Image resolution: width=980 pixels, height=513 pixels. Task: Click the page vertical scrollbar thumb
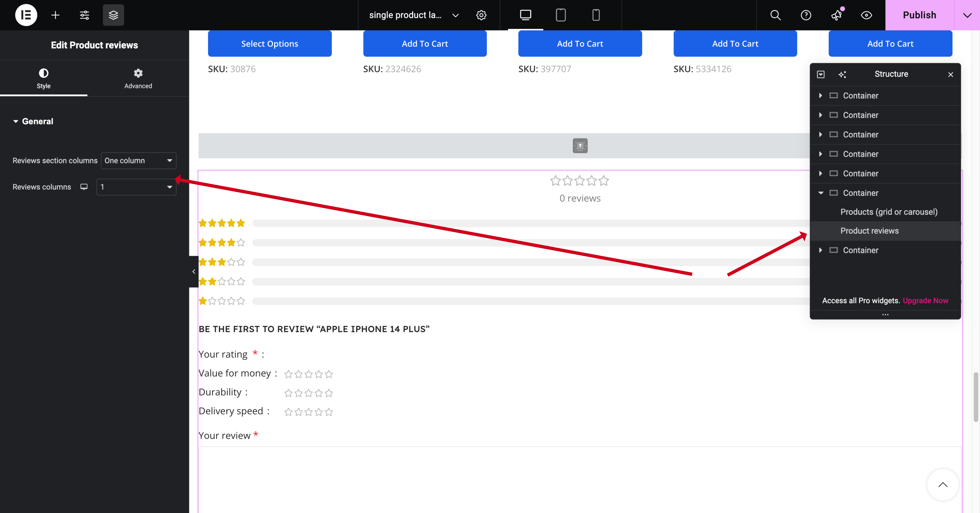coord(976,397)
